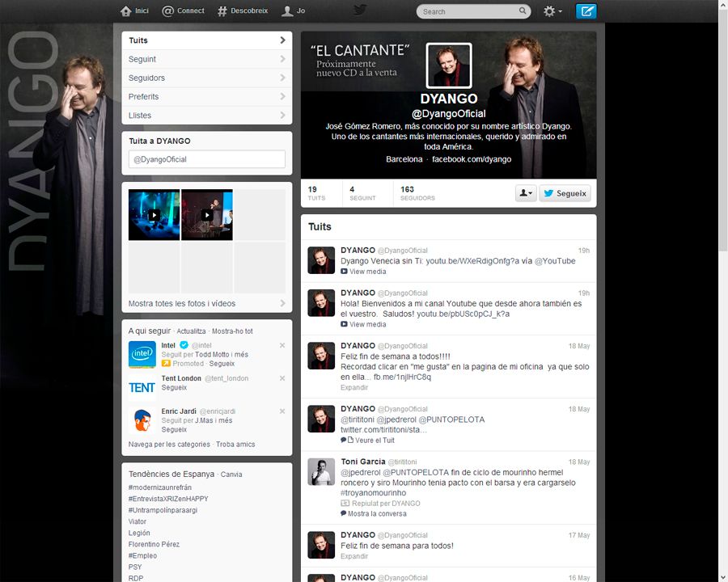Select the Tuits sidebar tab

click(x=206, y=40)
